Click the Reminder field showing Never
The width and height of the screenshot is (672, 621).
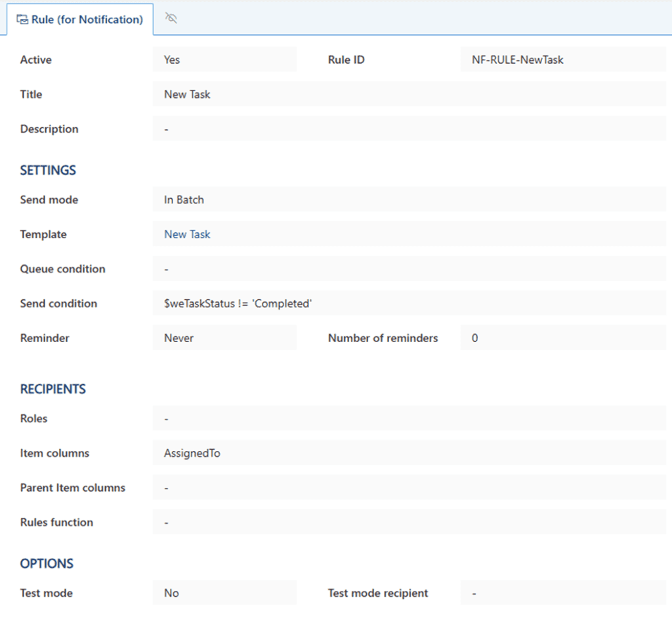[223, 337]
